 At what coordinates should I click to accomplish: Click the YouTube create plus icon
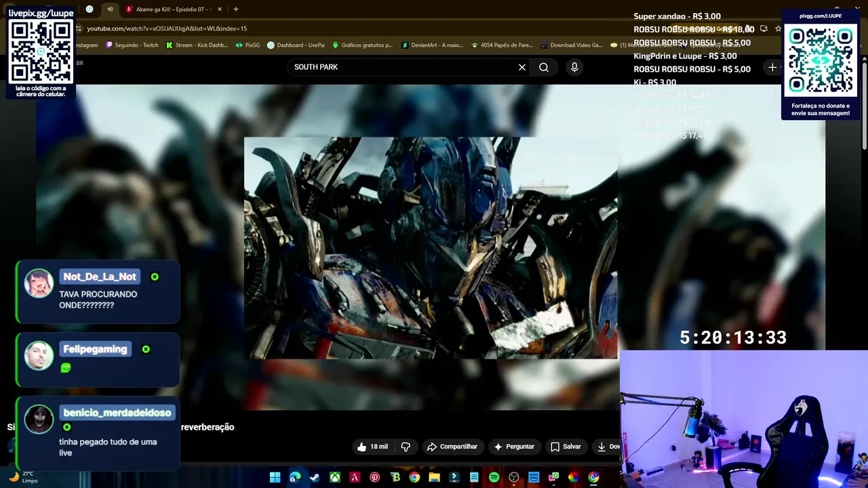(772, 67)
